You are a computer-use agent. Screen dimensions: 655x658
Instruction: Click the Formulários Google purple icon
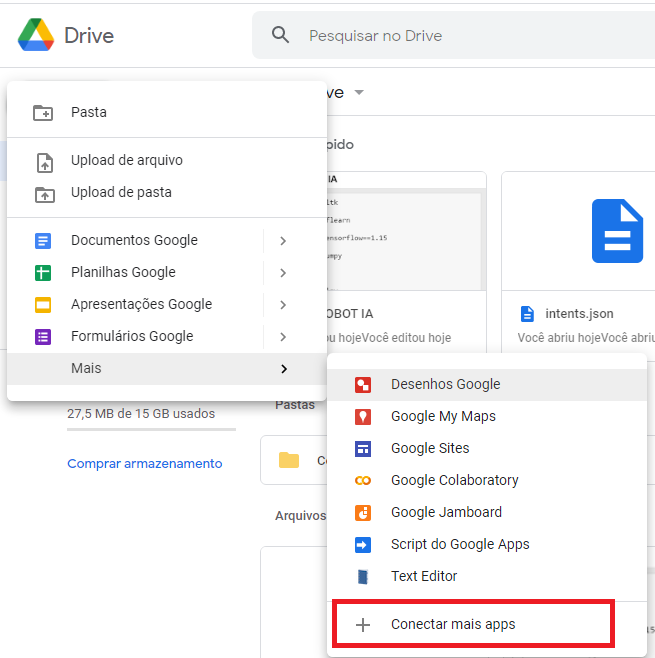(43, 337)
